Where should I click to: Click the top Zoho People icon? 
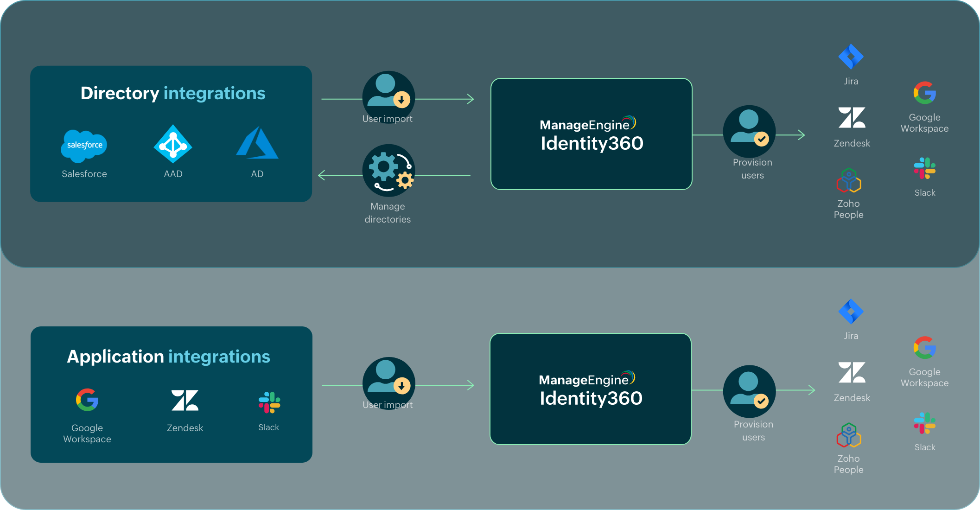(x=848, y=180)
